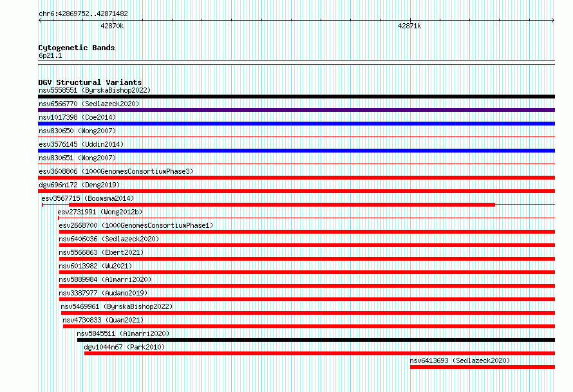
Task: Open esv2668700 (1000GenomesConsortiumPhase1) label
Action: pos(136,225)
